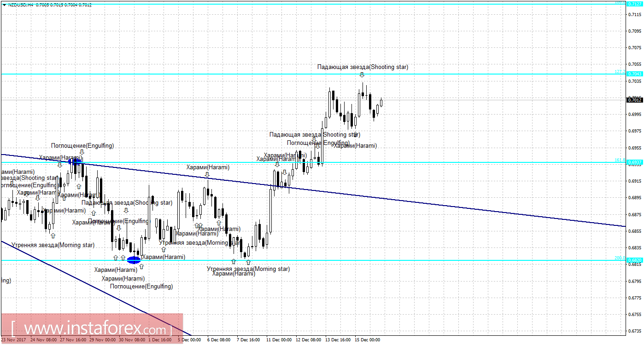Click the 0.6875 price axis label
This screenshot has width=644, height=345.
(635, 214)
